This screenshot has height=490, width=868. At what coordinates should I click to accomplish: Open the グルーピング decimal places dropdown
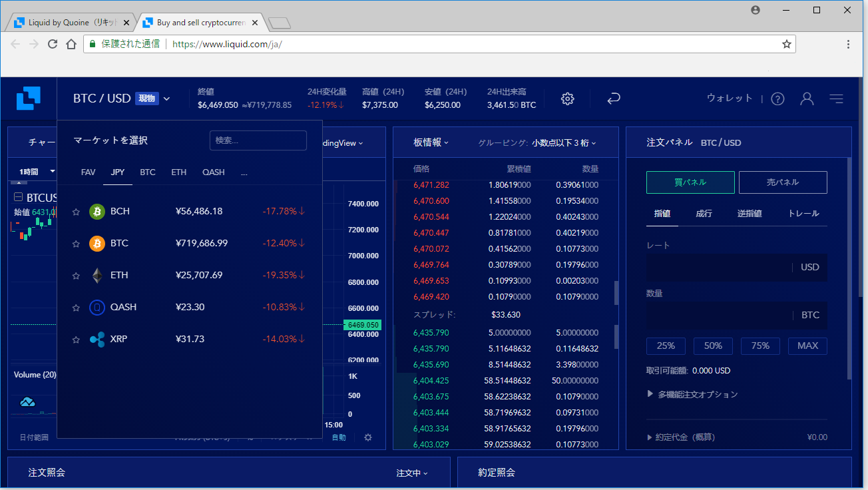[562, 142]
